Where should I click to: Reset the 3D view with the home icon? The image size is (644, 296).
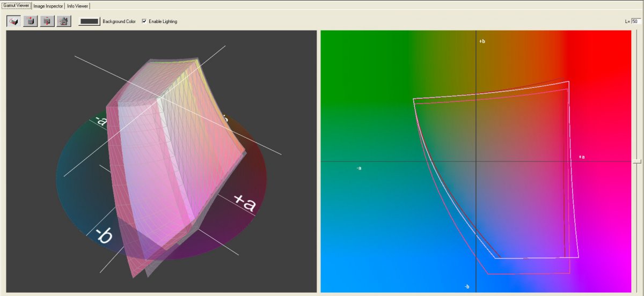point(64,21)
